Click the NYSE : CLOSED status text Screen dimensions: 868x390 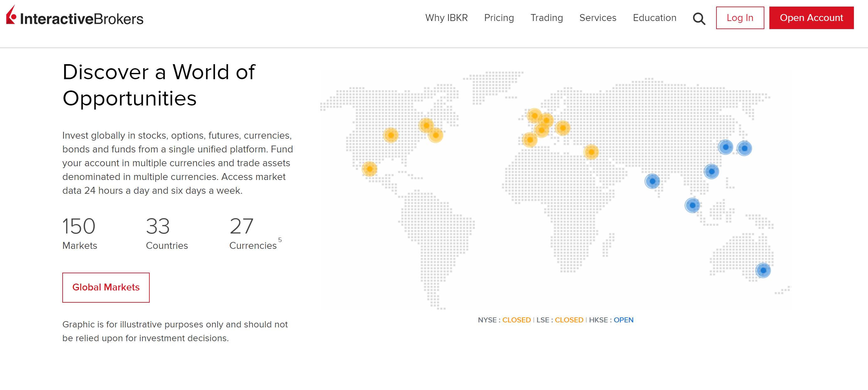point(504,320)
